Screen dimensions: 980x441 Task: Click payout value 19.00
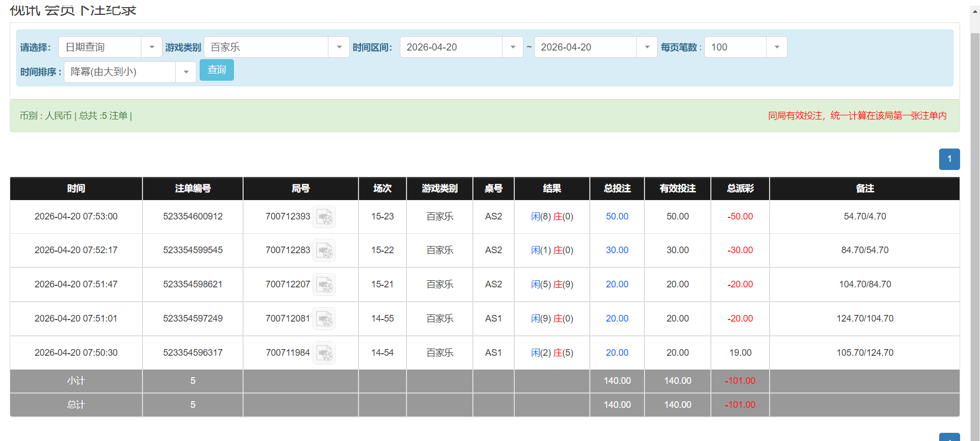coord(740,353)
